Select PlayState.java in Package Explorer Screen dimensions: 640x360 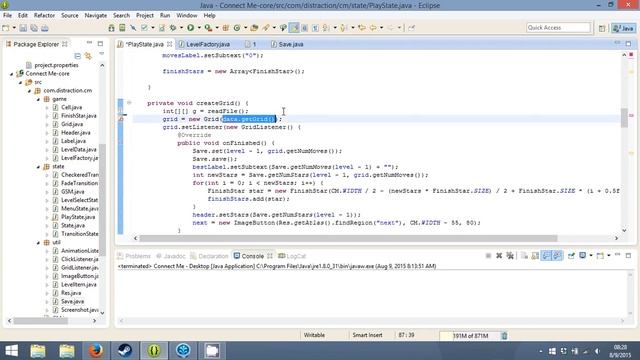click(78, 217)
